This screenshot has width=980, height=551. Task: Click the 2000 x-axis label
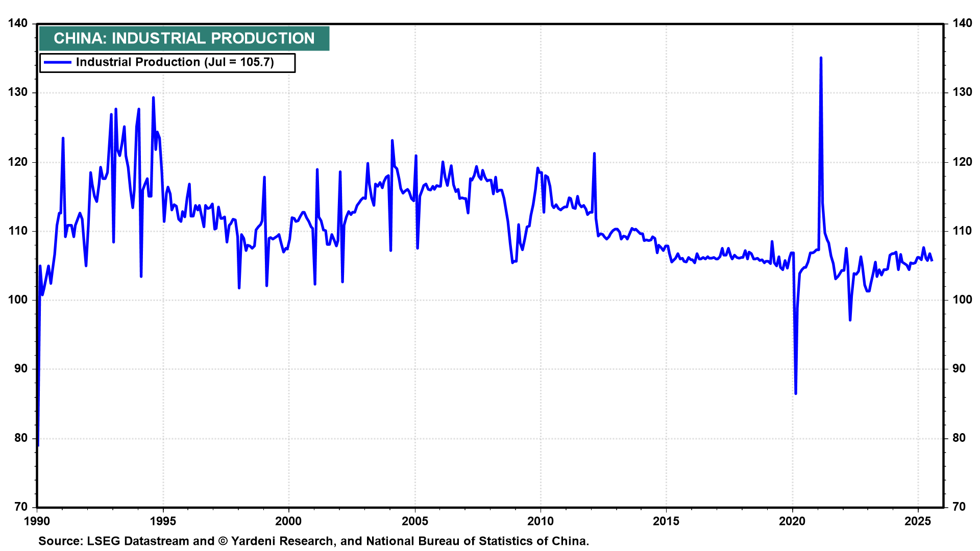pos(288,521)
